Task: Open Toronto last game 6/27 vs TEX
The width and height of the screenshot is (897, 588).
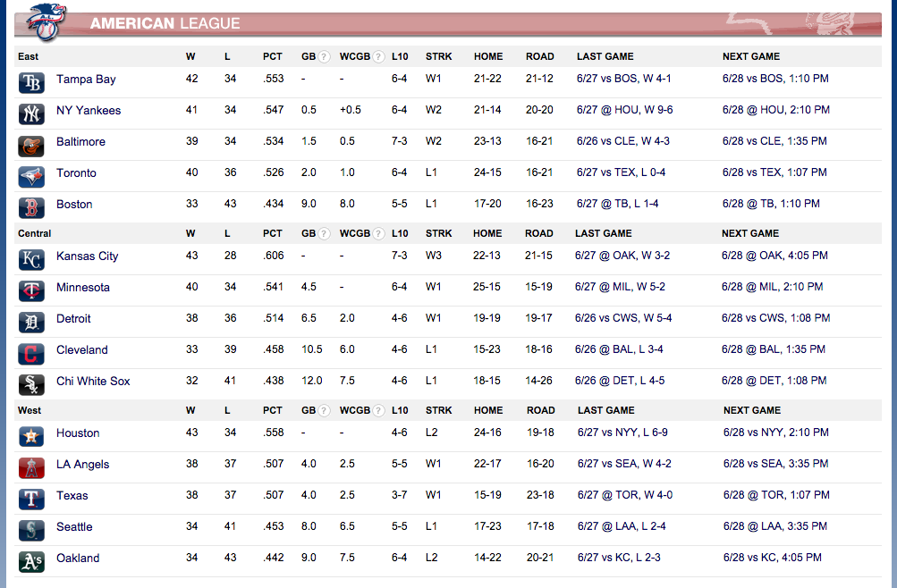Action: 622,172
